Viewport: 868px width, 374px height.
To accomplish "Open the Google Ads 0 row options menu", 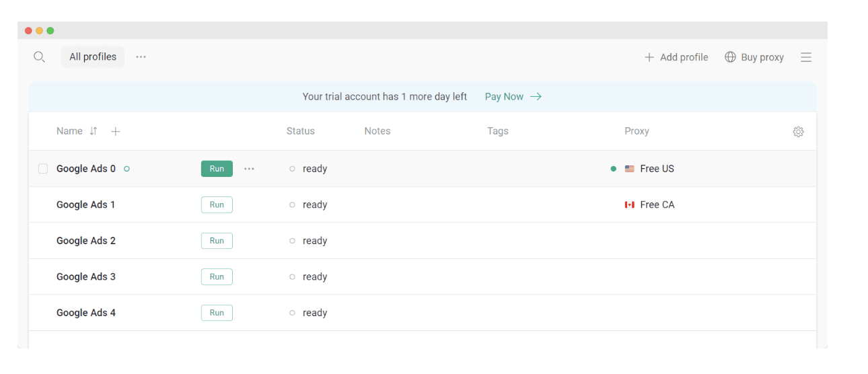I will 249,169.
